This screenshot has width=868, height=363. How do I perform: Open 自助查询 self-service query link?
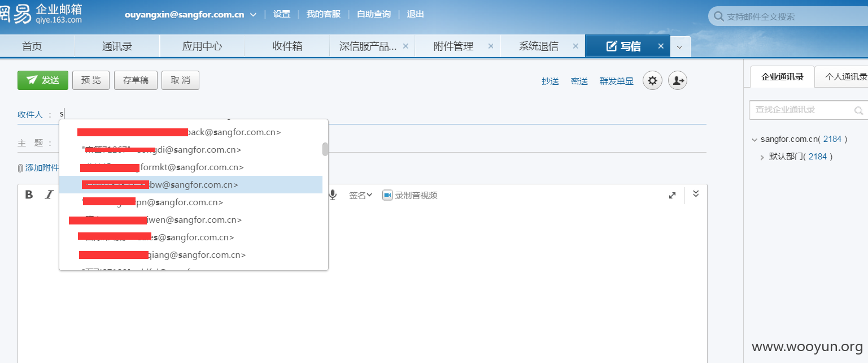(x=374, y=14)
